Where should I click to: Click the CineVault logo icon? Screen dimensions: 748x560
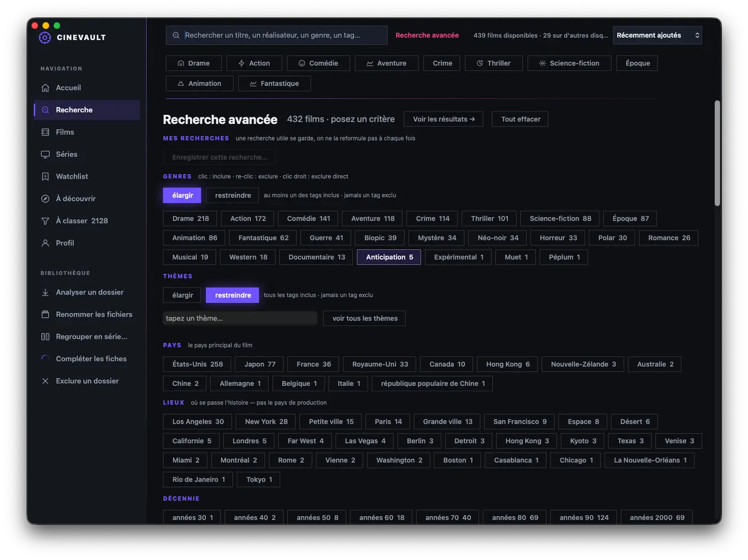pos(45,37)
